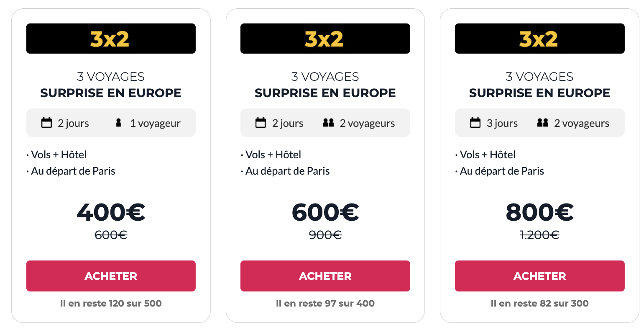644x330 pixels.
Task: Click the calendar icon next to 3 jours
Action: coord(475,123)
